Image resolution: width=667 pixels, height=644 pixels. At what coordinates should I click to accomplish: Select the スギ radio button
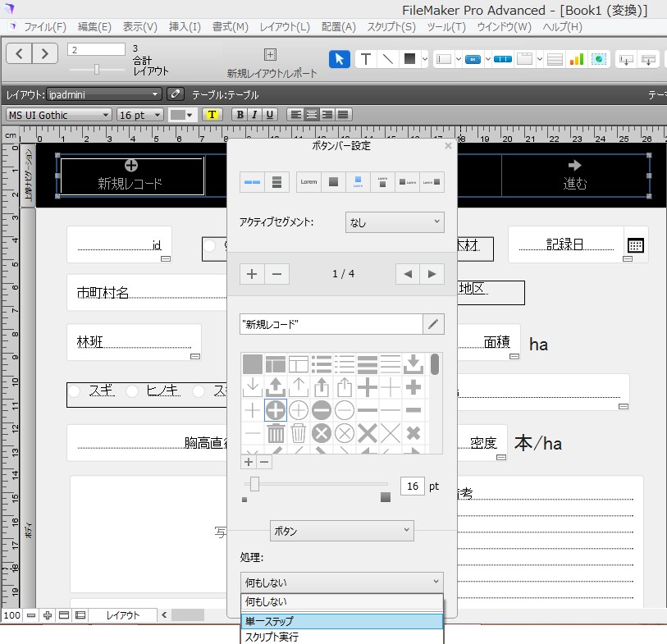(75, 391)
